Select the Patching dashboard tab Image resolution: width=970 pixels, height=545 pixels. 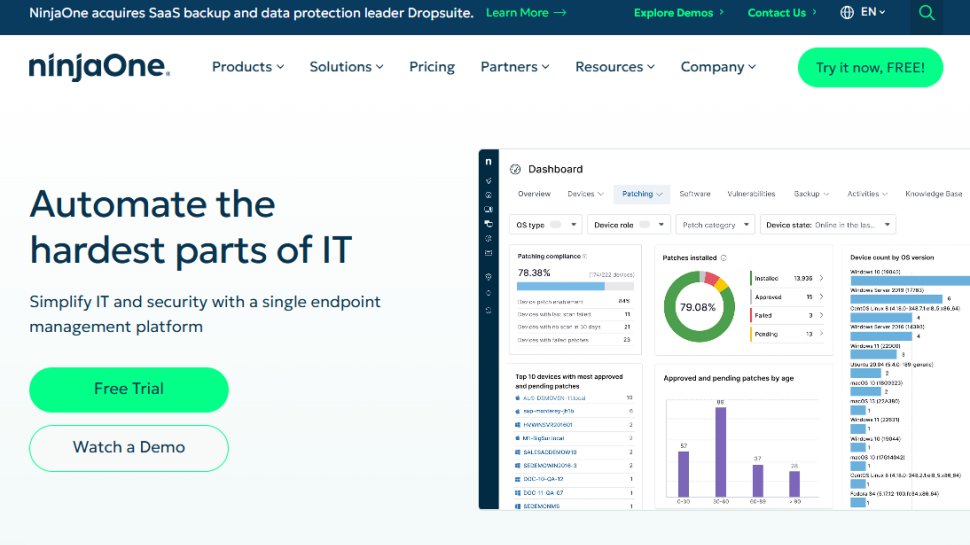click(642, 194)
